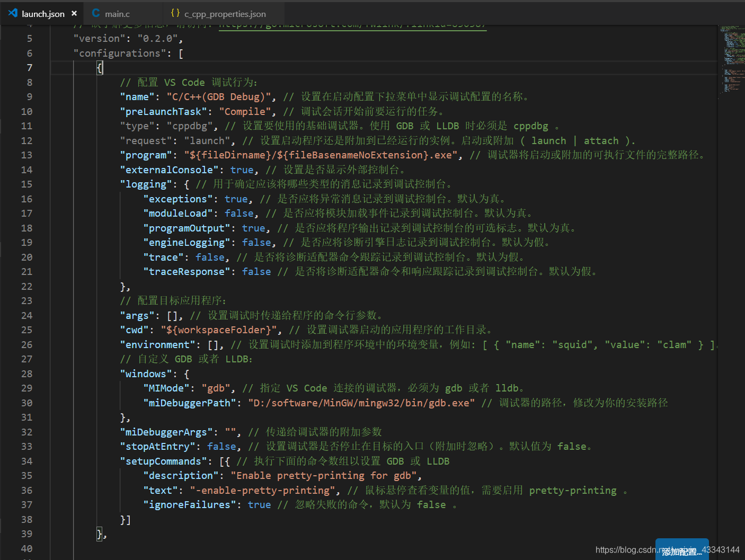Click "Enable pretty-printing for gdb" string
This screenshot has width=745, height=560.
(x=324, y=476)
